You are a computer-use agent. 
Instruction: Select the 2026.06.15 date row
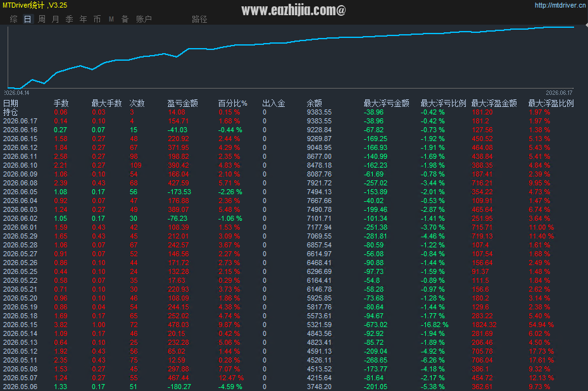click(x=20, y=139)
